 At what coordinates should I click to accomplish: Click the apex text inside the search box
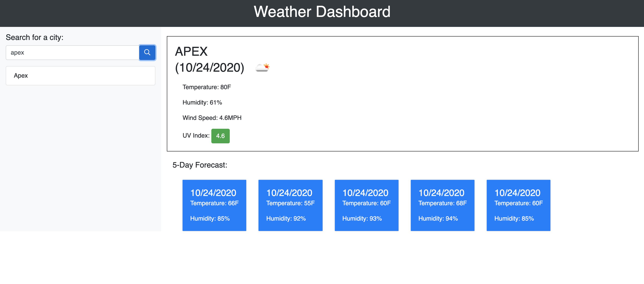coord(17,53)
